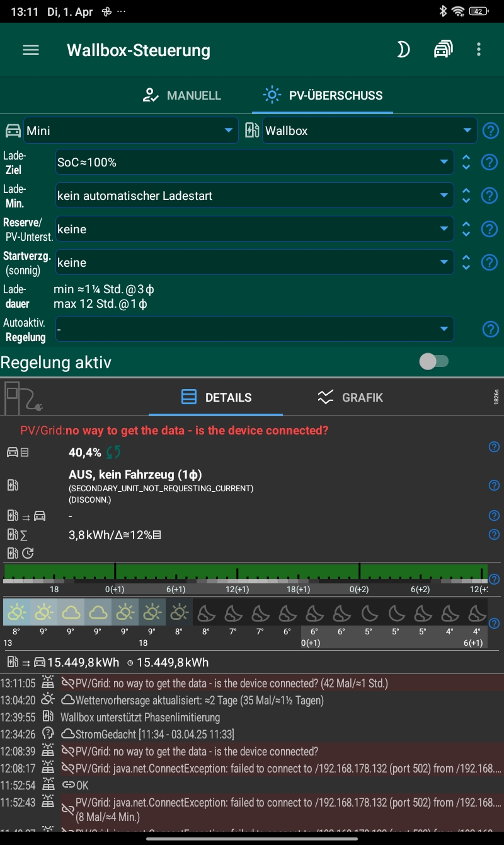Click the charger clock icon row
The height and width of the screenshot is (845, 504).
(x=20, y=553)
